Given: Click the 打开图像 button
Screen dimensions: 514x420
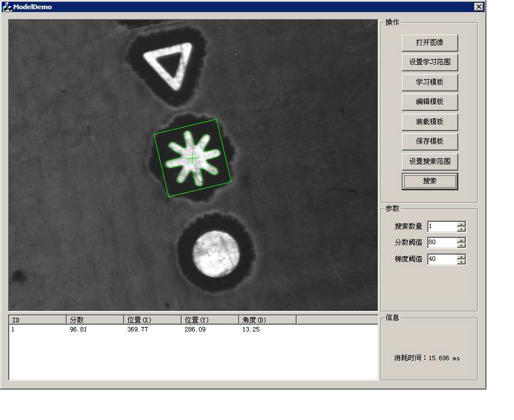Looking at the screenshot, I should point(429,43).
